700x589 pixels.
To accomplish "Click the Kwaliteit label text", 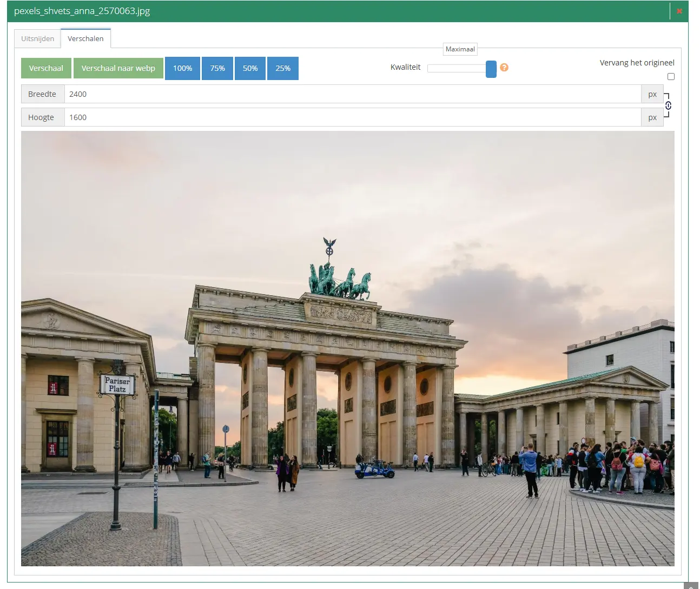I will pyautogui.click(x=405, y=67).
